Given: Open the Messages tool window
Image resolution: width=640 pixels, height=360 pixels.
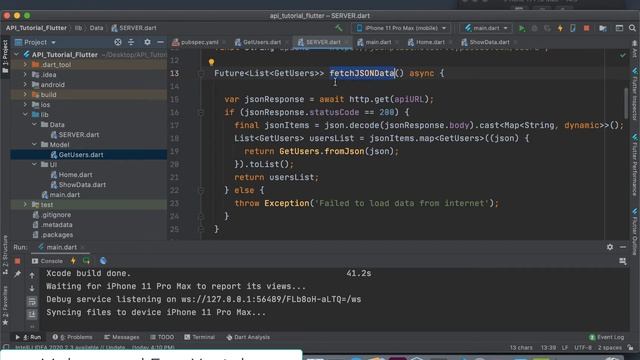Looking at the screenshot, I should coord(122,337).
